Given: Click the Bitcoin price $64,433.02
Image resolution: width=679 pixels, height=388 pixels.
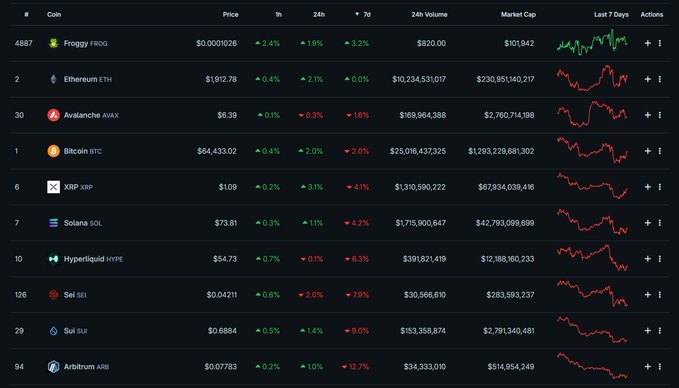Looking at the screenshot, I should pyautogui.click(x=217, y=151).
